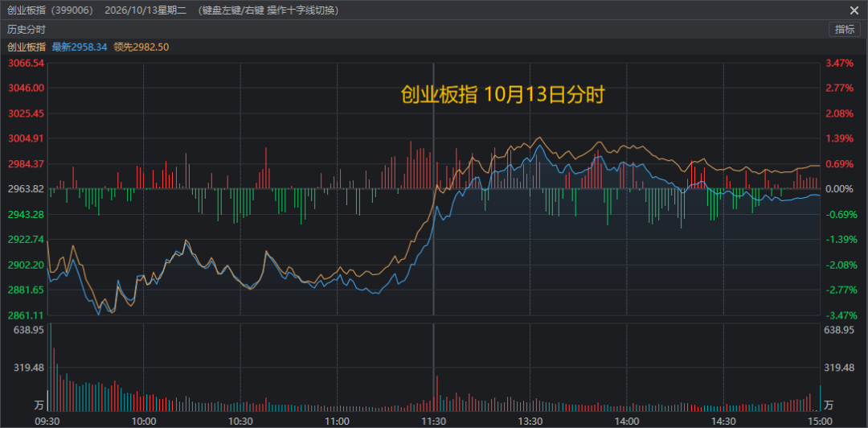Screen dimensions: 868x428
Task: Click the 3.47% percentage axis label
Action: point(840,64)
